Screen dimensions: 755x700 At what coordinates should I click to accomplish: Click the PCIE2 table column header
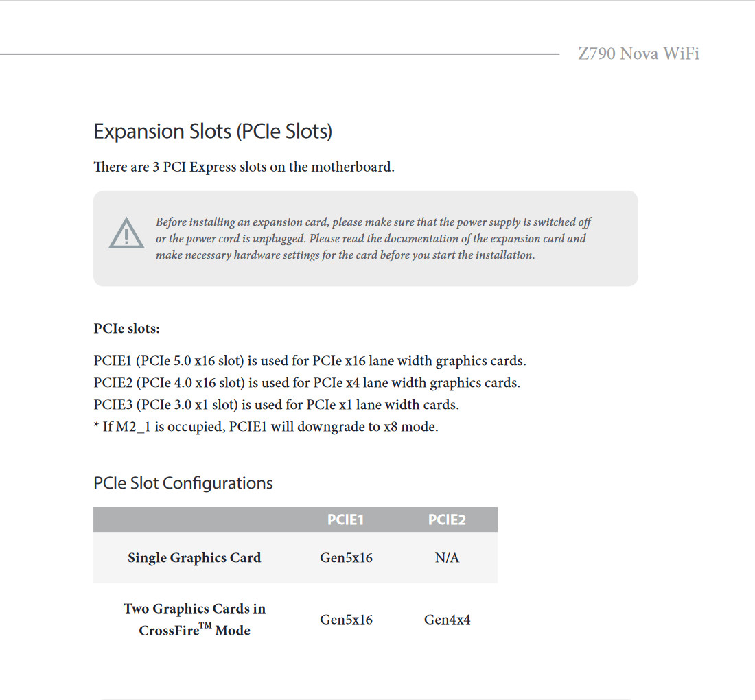[447, 520]
